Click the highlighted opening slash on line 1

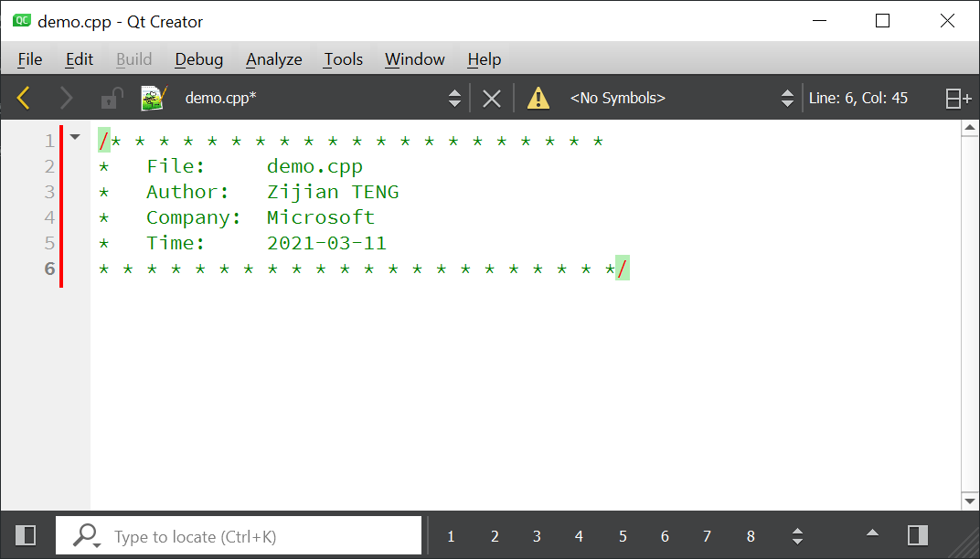[103, 141]
